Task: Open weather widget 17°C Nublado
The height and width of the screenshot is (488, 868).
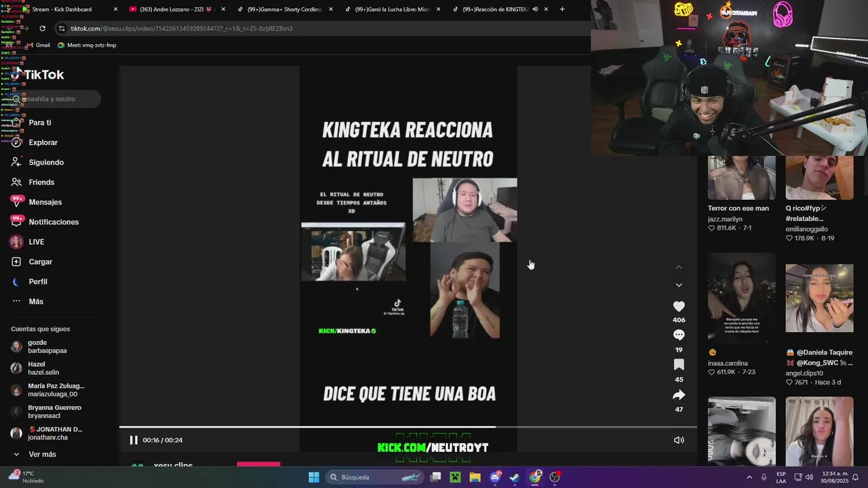Action: click(x=26, y=476)
